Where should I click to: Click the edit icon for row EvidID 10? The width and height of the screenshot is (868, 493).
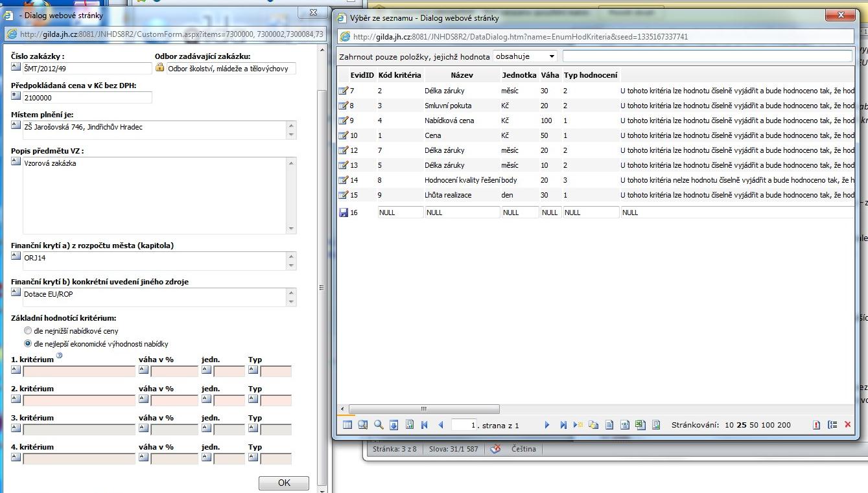coord(344,135)
